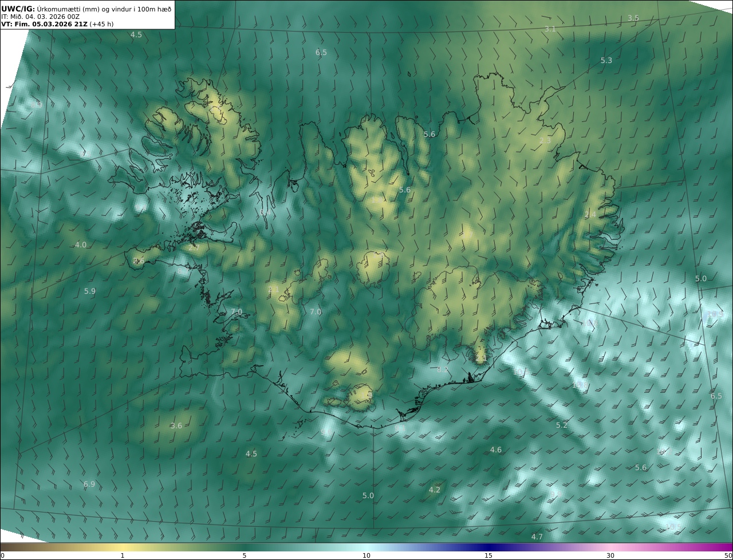This screenshot has width=733, height=560.
Task: Click the map value label "4.6"
Action: coord(495,450)
